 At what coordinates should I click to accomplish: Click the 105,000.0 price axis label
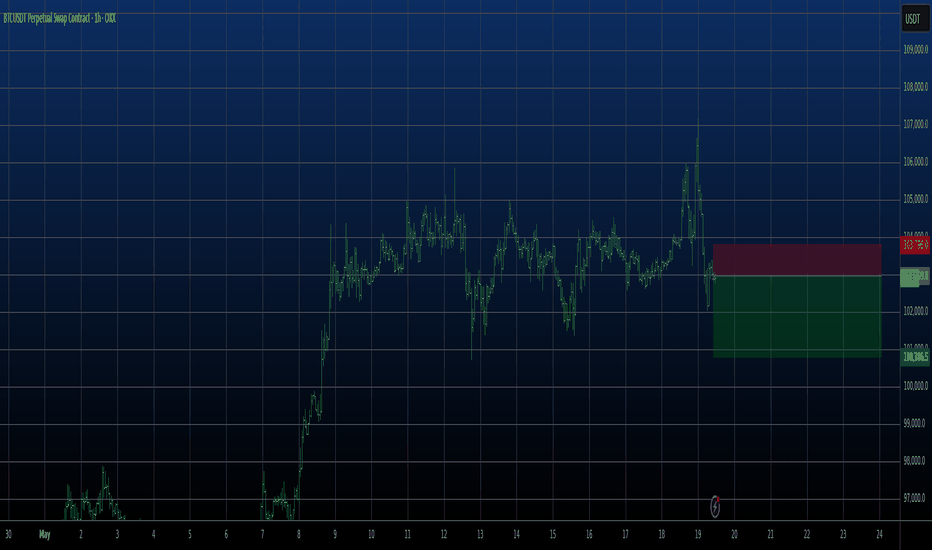(x=915, y=199)
